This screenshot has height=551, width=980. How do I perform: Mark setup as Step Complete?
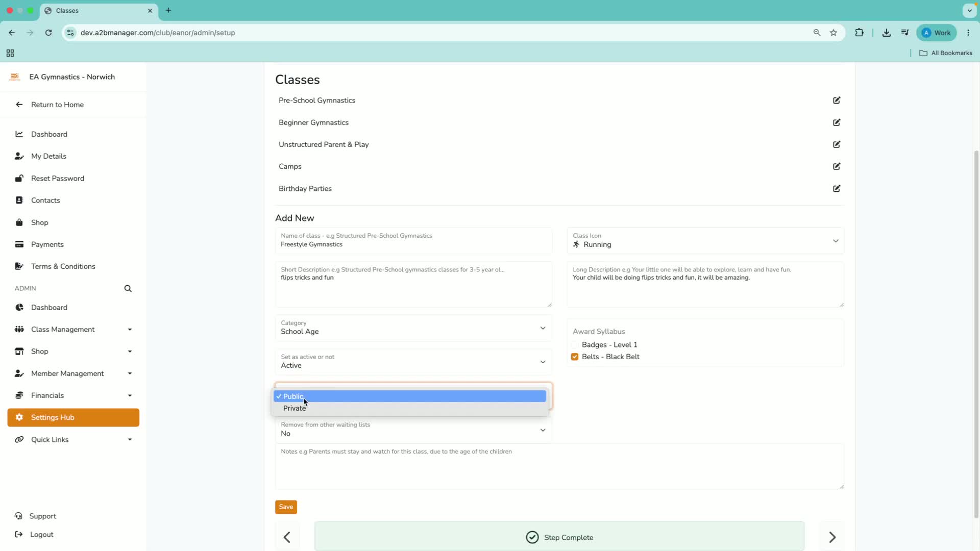(x=559, y=537)
